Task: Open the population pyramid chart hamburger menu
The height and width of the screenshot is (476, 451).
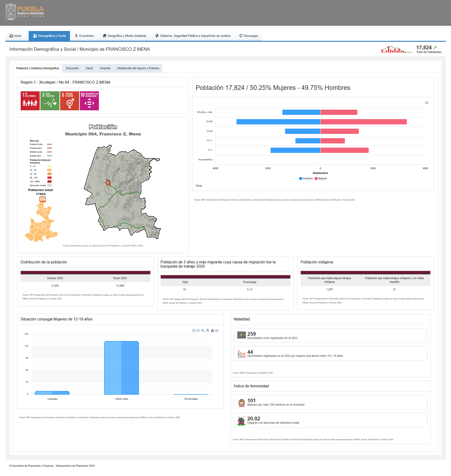Action: pyautogui.click(x=427, y=103)
